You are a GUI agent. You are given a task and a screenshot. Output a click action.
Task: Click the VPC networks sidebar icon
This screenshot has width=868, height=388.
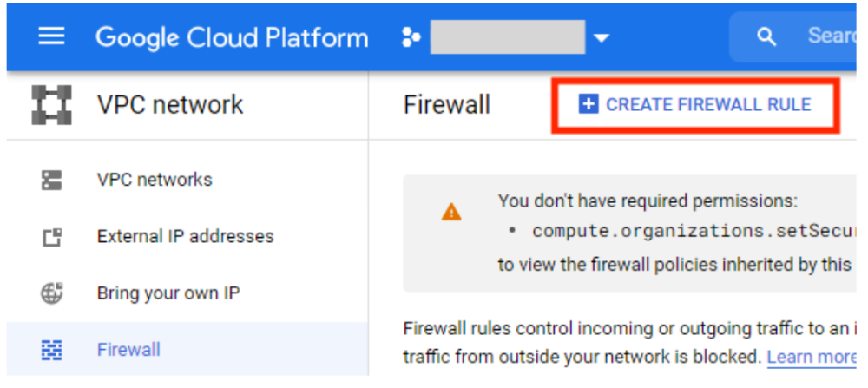coord(51,181)
